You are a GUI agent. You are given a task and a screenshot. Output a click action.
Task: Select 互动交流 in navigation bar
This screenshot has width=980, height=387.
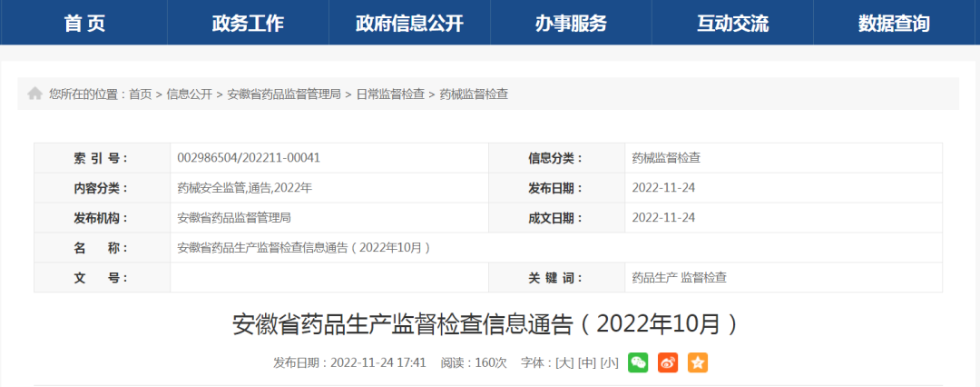click(732, 24)
